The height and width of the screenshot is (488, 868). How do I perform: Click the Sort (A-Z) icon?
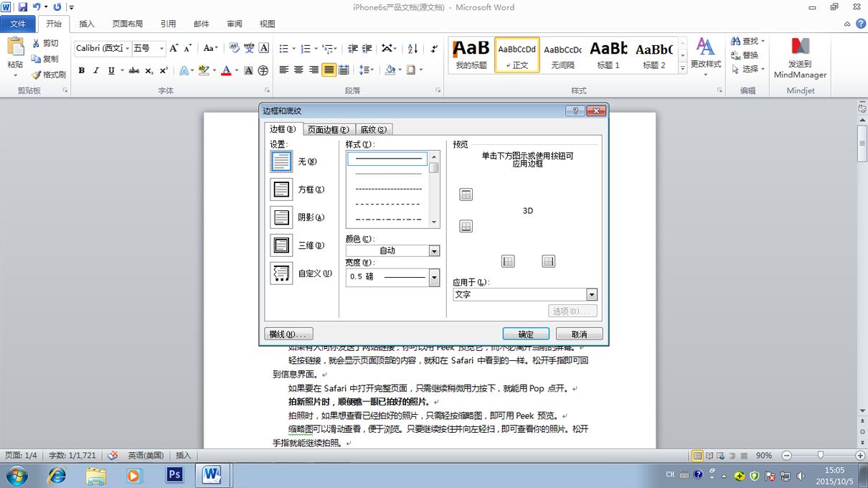(412, 48)
